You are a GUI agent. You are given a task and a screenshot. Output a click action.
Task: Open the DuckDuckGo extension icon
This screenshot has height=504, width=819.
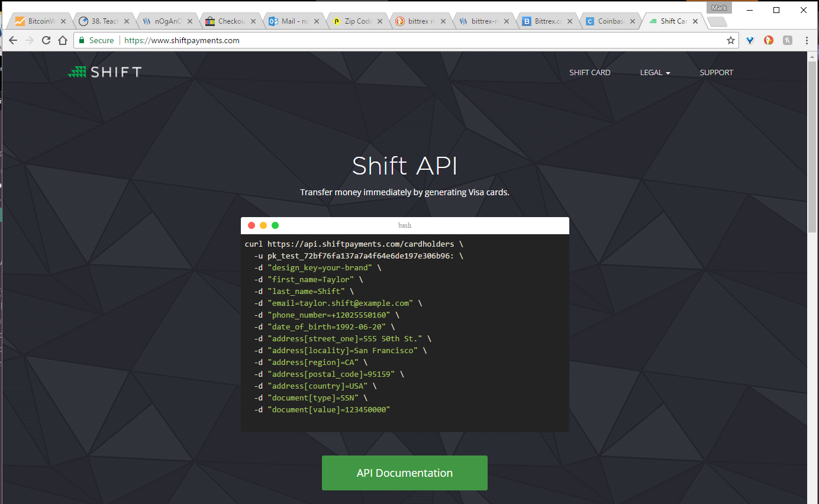[769, 40]
